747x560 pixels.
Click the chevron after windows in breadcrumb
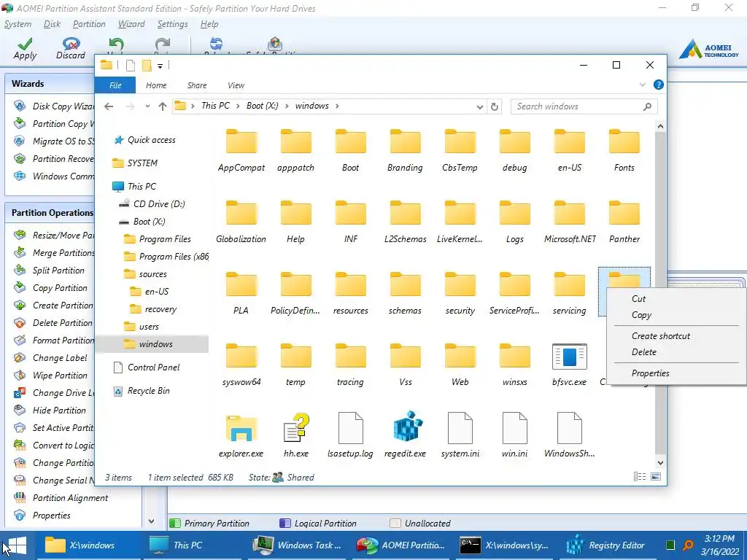click(x=337, y=106)
